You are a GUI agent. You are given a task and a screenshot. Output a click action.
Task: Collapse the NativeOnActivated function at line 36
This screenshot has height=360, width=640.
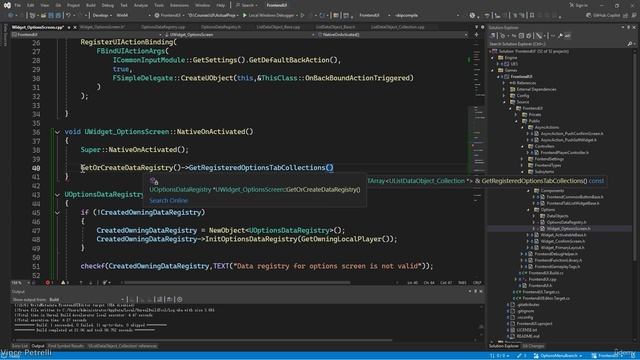click(x=57, y=132)
